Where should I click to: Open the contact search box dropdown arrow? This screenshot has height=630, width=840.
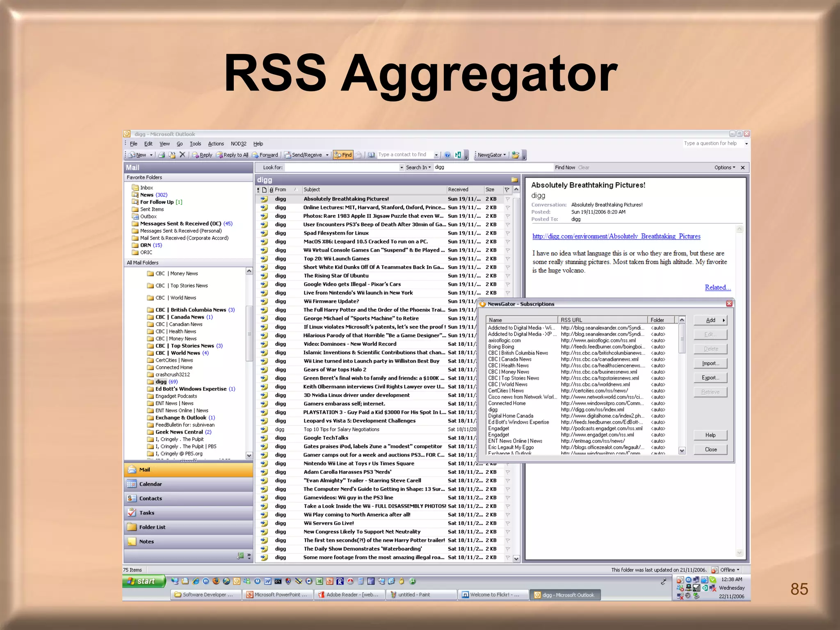[x=436, y=155]
